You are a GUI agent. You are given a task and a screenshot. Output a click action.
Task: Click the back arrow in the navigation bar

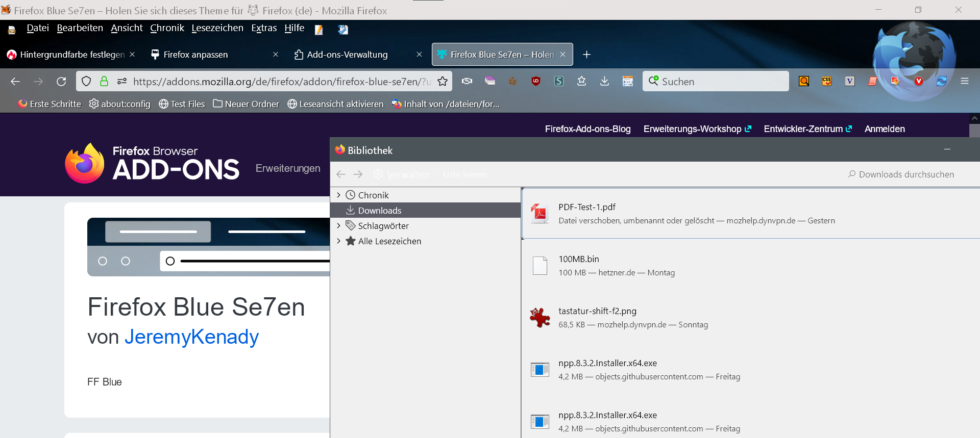[15, 82]
